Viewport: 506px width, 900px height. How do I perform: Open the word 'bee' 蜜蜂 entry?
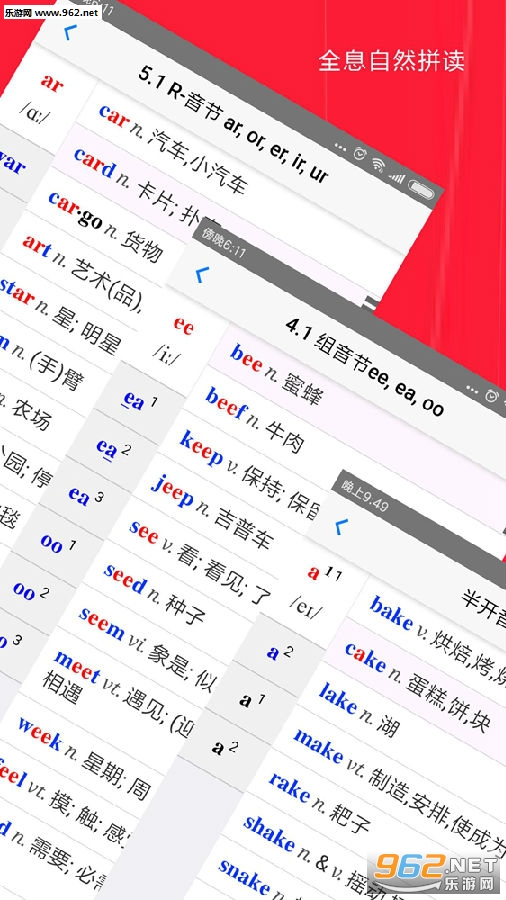(277, 373)
